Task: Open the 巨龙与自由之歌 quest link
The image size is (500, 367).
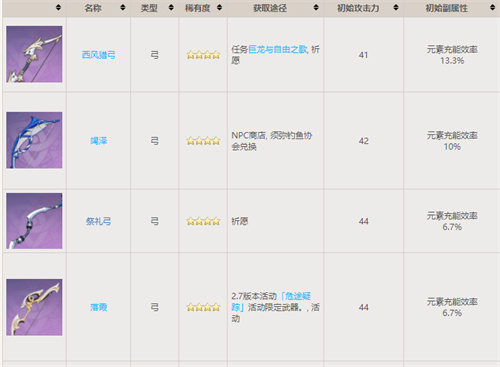Action: 277,50
